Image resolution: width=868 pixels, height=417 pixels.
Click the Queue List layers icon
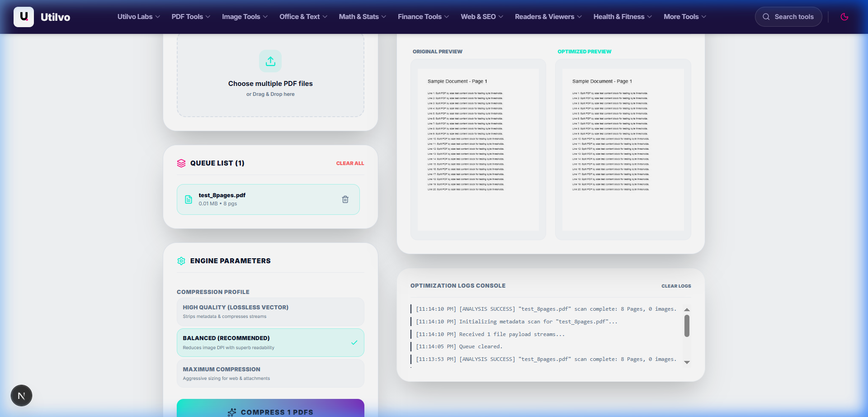(181, 163)
